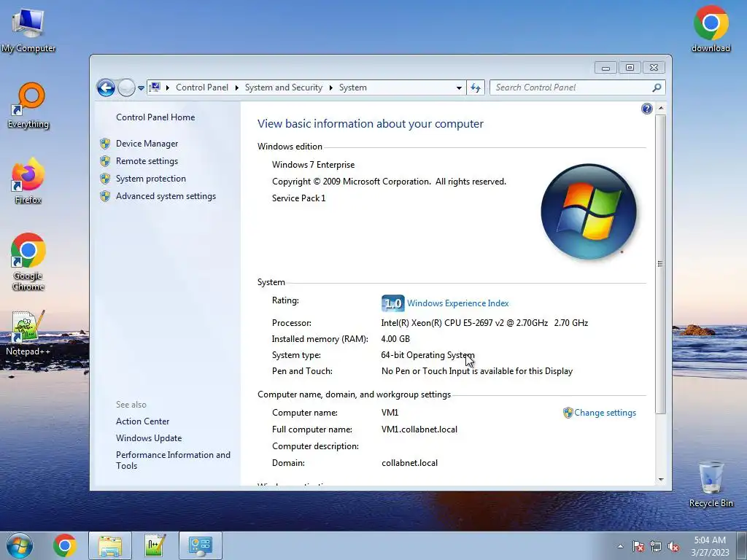Click the muted volume tray icon
Viewport: 747px width, 560px height.
tap(673, 547)
